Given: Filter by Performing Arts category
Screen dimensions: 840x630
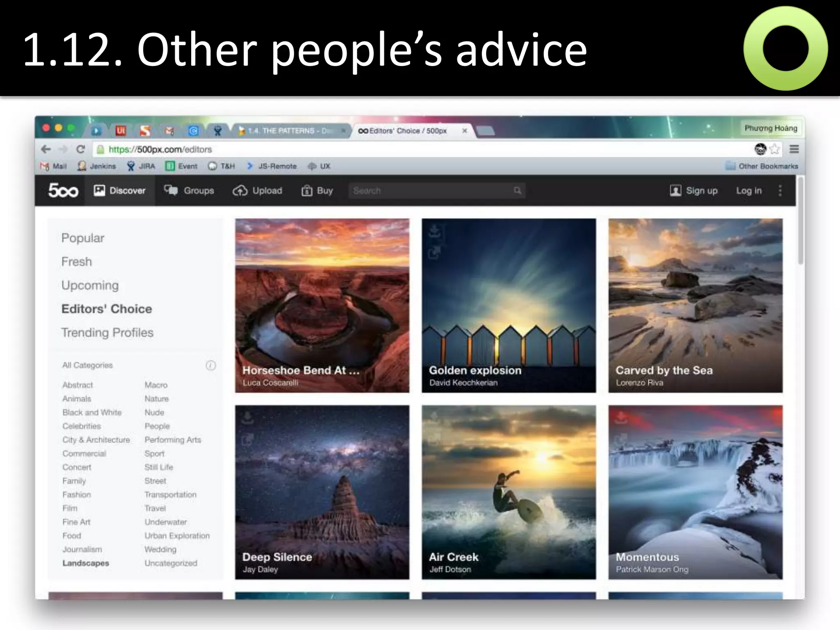Looking at the screenshot, I should pyautogui.click(x=173, y=440).
